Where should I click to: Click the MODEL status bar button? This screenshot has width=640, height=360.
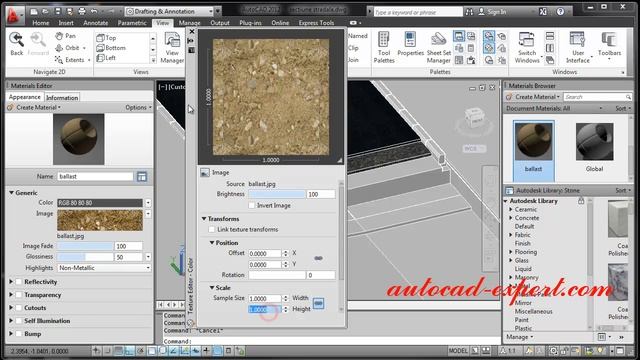[458, 351]
